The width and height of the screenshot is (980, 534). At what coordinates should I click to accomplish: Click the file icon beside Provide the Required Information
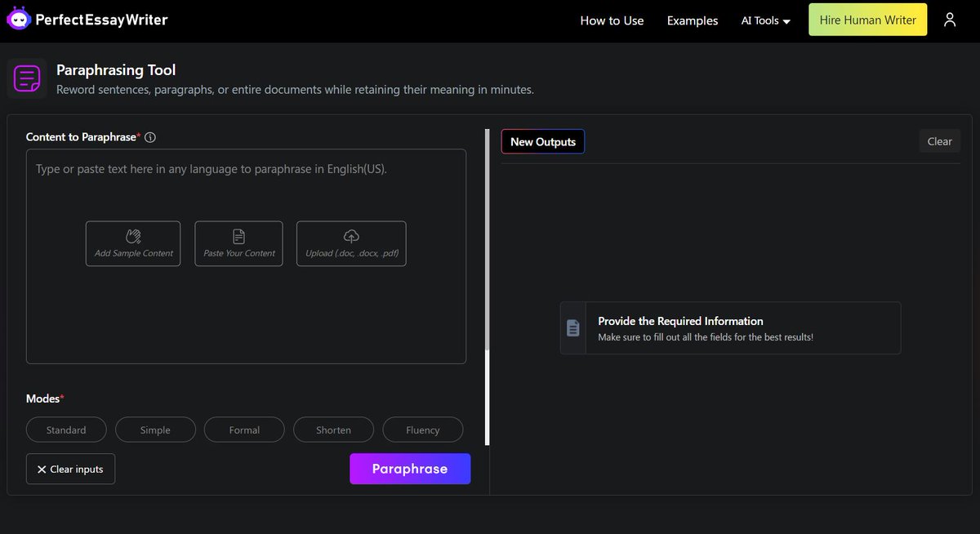[572, 327]
